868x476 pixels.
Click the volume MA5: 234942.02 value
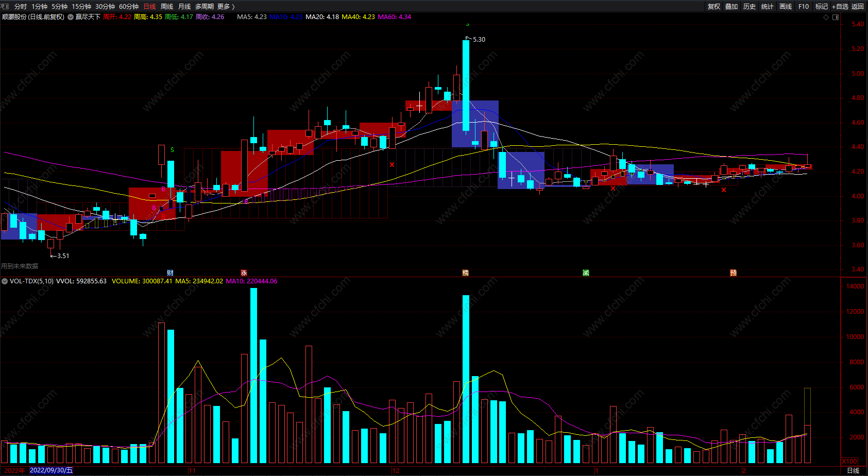(199, 281)
